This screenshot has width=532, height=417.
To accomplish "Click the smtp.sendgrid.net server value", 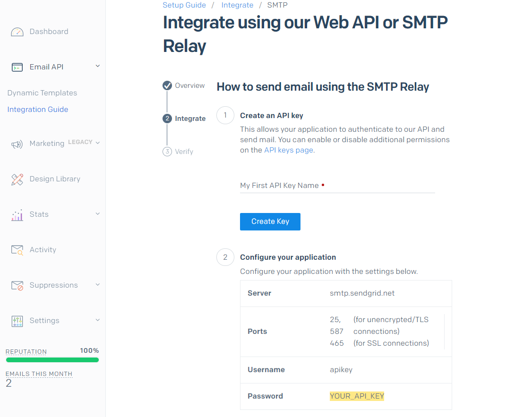I will click(x=362, y=293).
